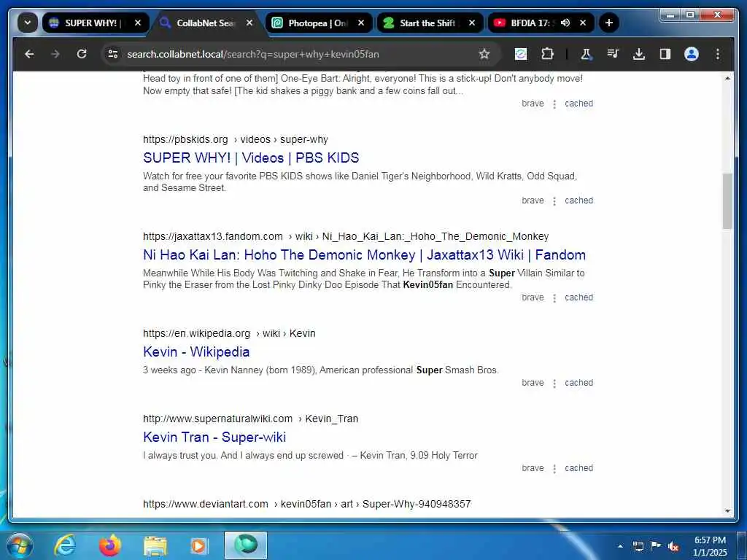Open the muted volume tray icon
The width and height of the screenshot is (747, 560).
pos(673,546)
